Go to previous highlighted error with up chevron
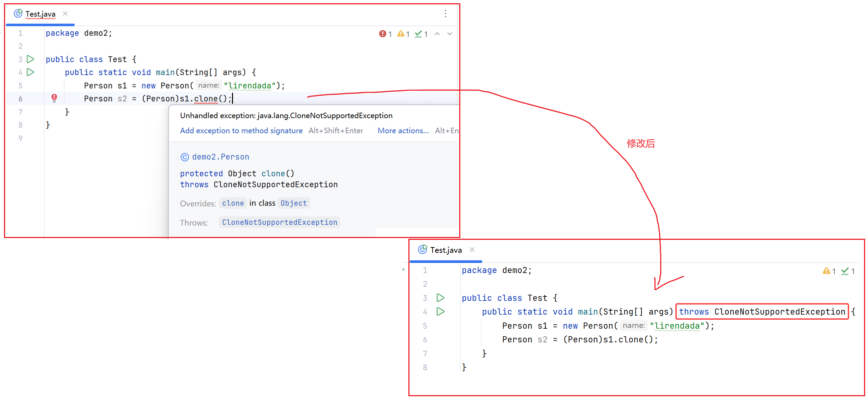The image size is (868, 402). 437,34
